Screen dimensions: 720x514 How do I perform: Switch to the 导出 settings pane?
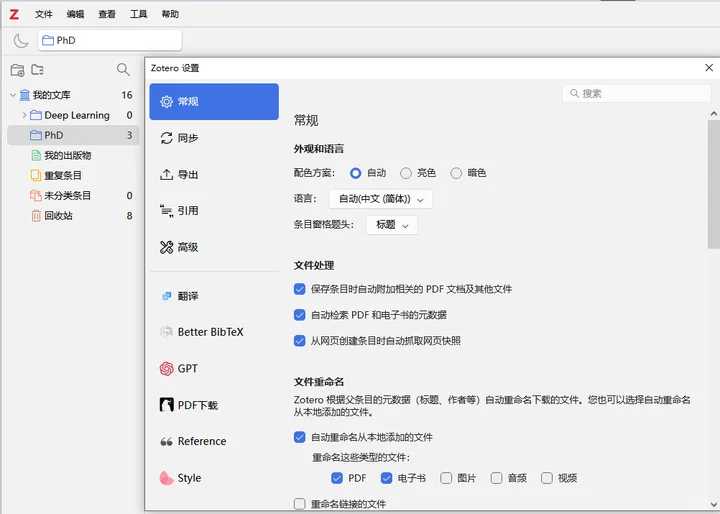tap(214, 175)
